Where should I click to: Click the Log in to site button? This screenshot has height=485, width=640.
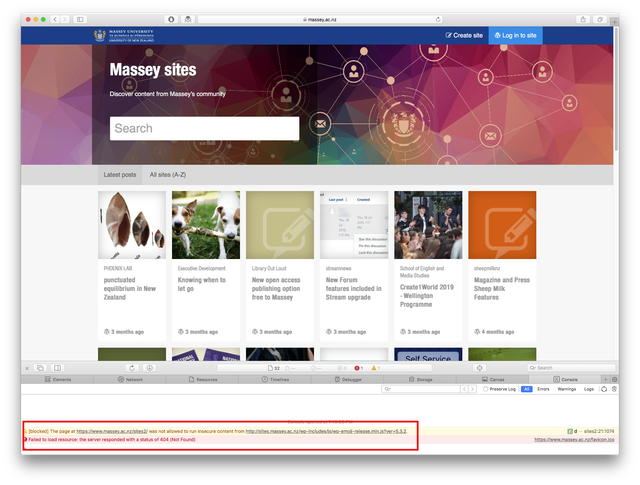tap(516, 36)
